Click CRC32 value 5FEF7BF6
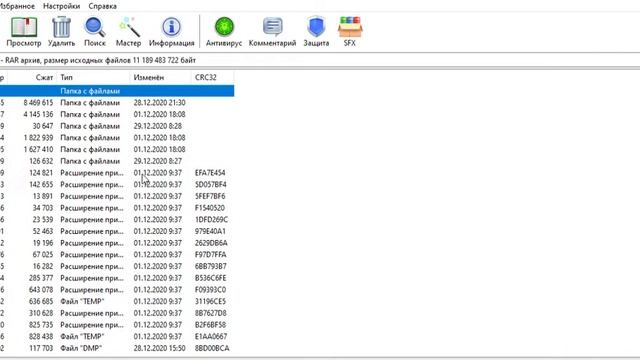The image size is (640, 360). [210, 196]
